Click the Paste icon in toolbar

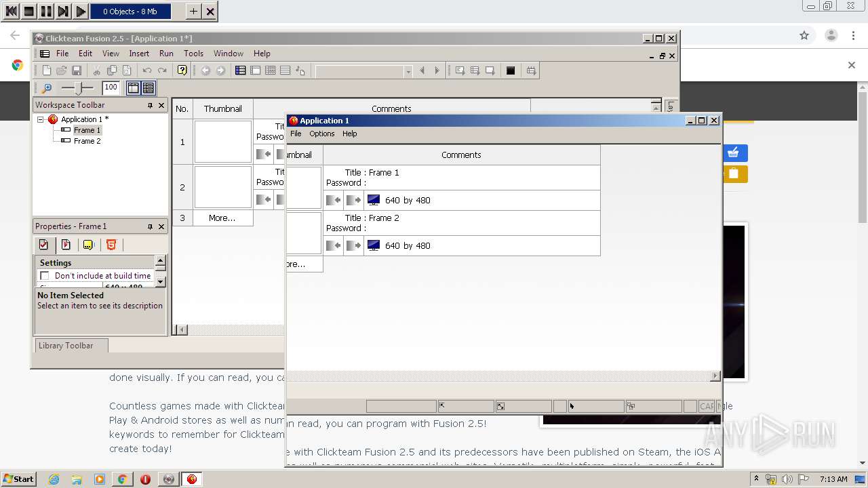[127, 70]
